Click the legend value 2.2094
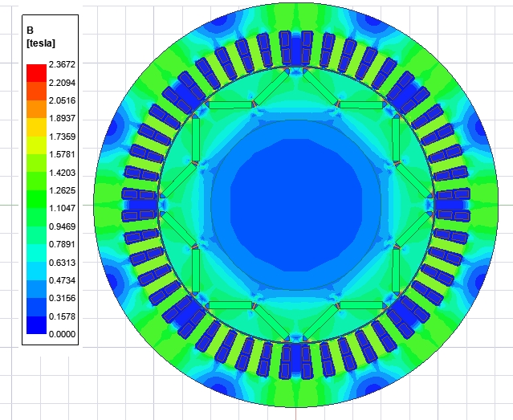The image size is (513, 420). (62, 83)
